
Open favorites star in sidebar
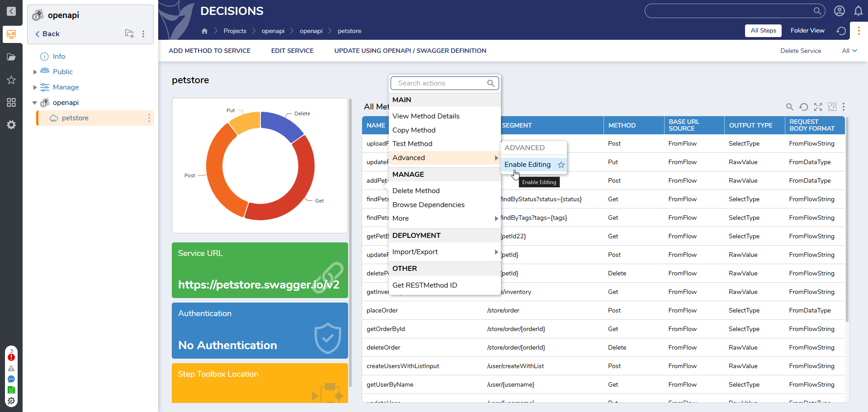tap(11, 80)
